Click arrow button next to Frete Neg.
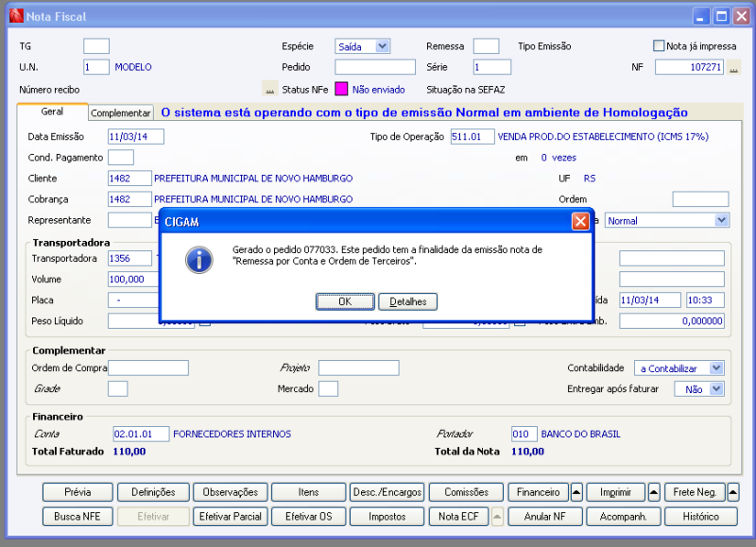 pos(732,492)
